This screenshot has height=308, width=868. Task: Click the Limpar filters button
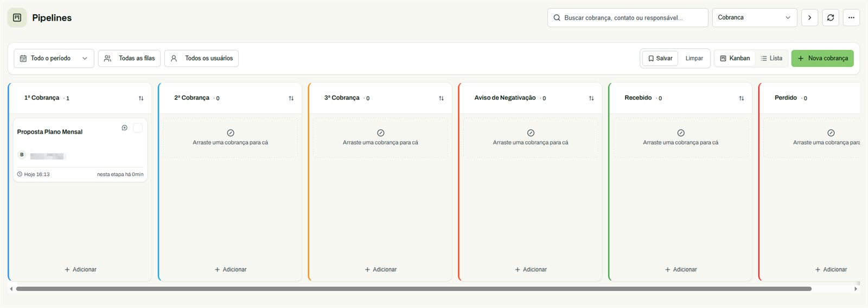coord(694,58)
